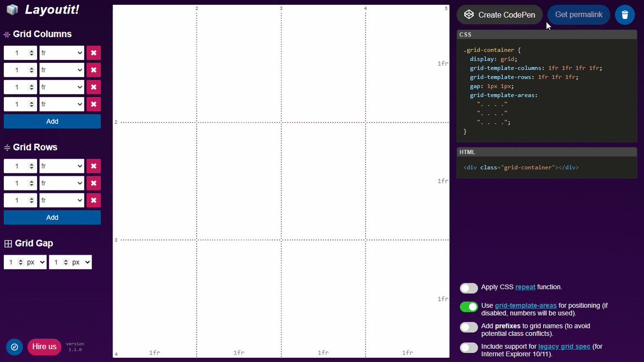The width and height of the screenshot is (644, 362).
Task: Turn on the Add prefixes toggle
Action: (x=469, y=327)
